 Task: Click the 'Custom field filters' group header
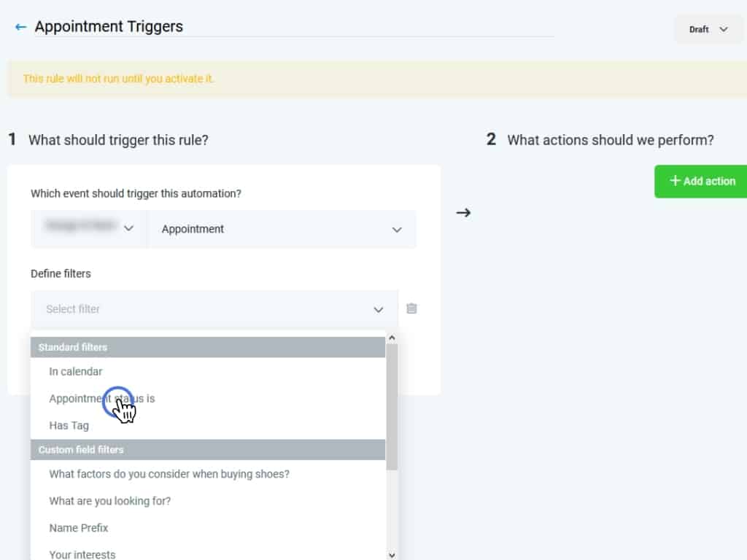pos(208,449)
